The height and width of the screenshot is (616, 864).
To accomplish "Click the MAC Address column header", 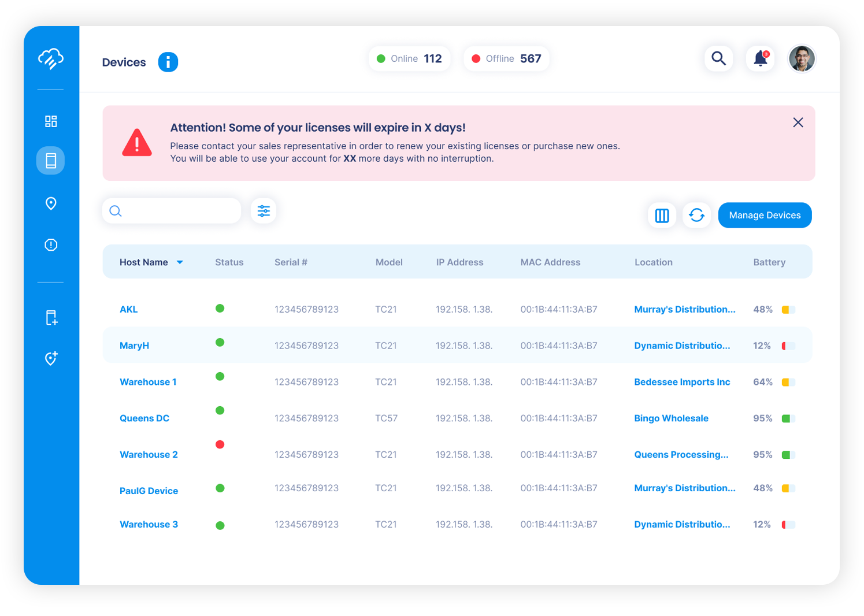I will (550, 262).
